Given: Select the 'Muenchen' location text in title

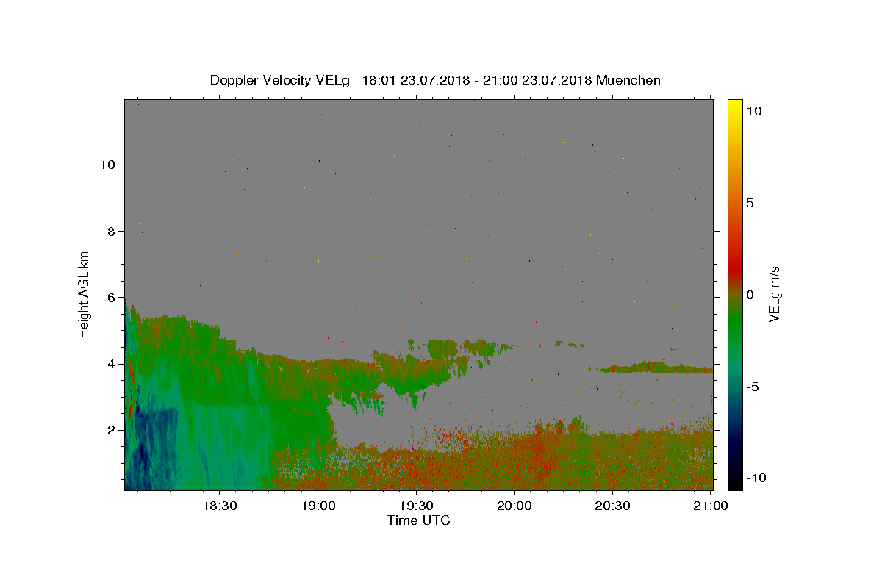Looking at the screenshot, I should tap(628, 80).
